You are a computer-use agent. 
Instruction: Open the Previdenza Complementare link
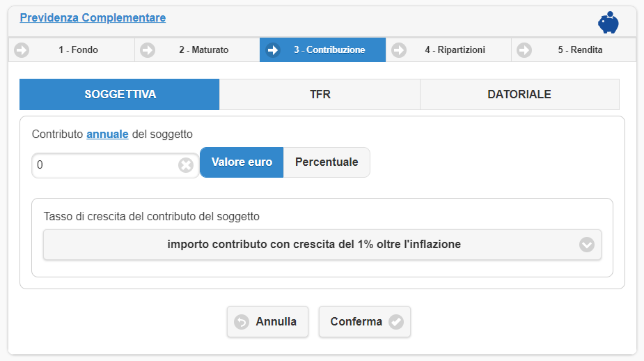coord(93,18)
